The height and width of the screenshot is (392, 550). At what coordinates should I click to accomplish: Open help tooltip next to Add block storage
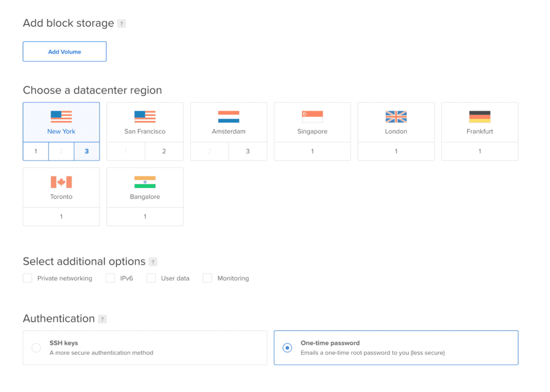click(x=121, y=24)
